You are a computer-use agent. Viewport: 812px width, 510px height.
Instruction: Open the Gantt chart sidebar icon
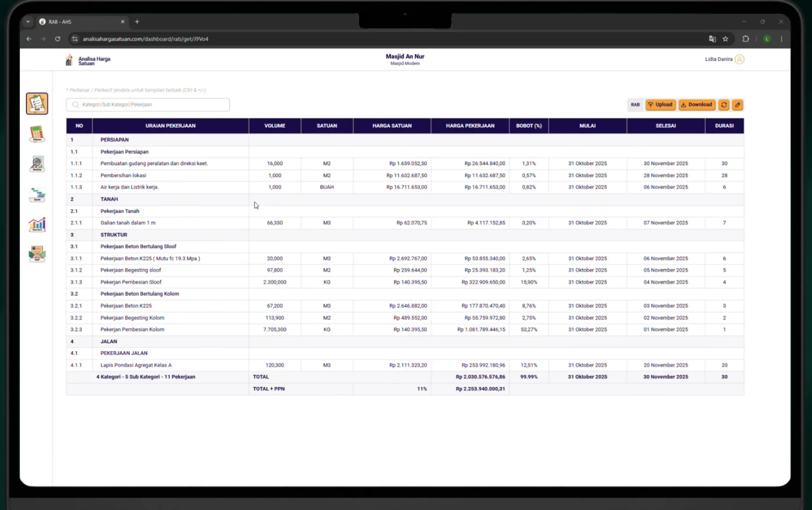click(37, 195)
